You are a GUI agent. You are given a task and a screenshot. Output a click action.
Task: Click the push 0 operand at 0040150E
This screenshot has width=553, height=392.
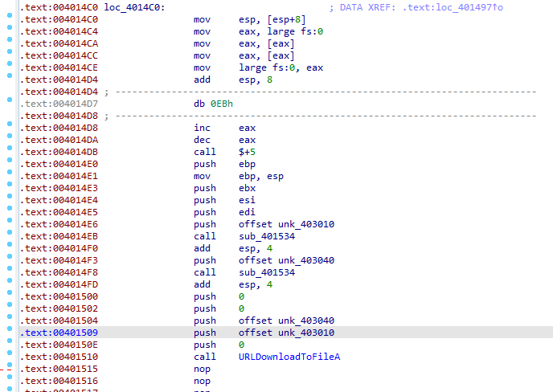[x=241, y=345]
